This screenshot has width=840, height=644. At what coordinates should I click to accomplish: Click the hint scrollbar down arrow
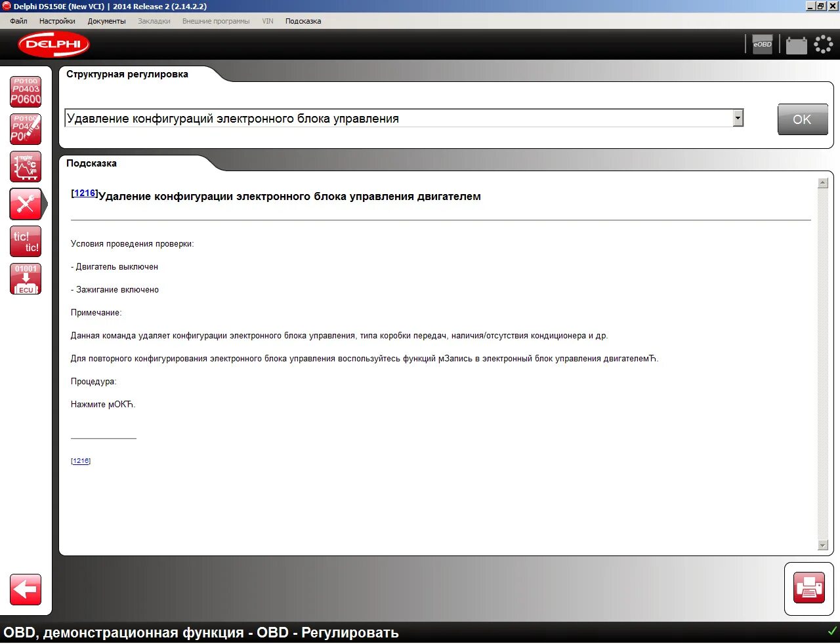[x=823, y=545]
